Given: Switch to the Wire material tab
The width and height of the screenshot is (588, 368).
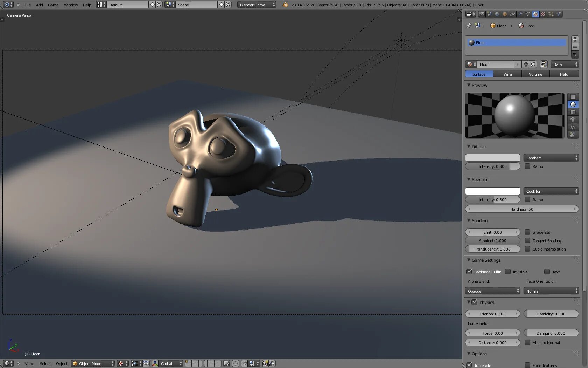Looking at the screenshot, I should tap(507, 74).
